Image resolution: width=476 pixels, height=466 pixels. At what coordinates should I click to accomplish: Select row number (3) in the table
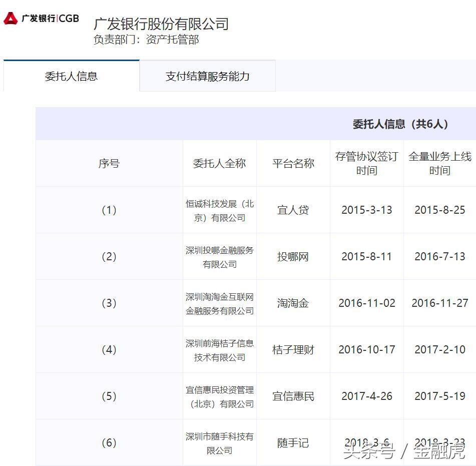pyautogui.click(x=108, y=303)
